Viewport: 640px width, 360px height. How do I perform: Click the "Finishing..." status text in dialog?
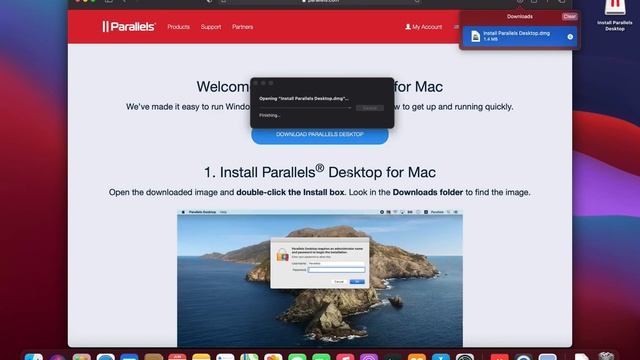tap(269, 116)
